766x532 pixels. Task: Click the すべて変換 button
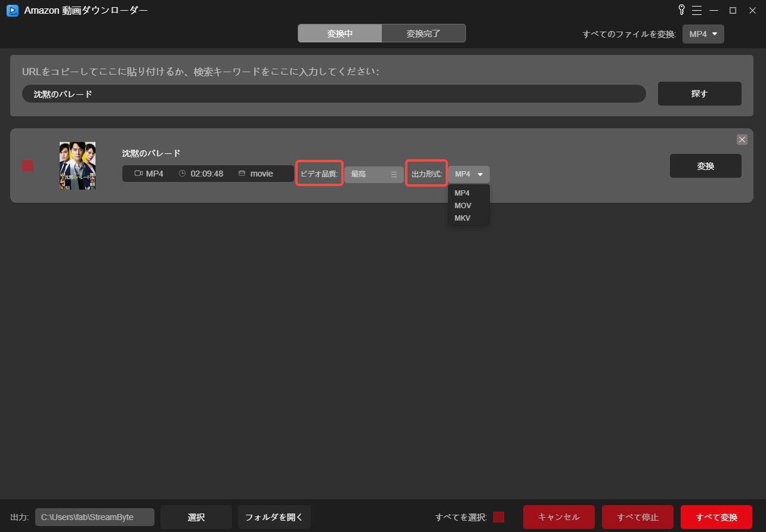pos(716,517)
